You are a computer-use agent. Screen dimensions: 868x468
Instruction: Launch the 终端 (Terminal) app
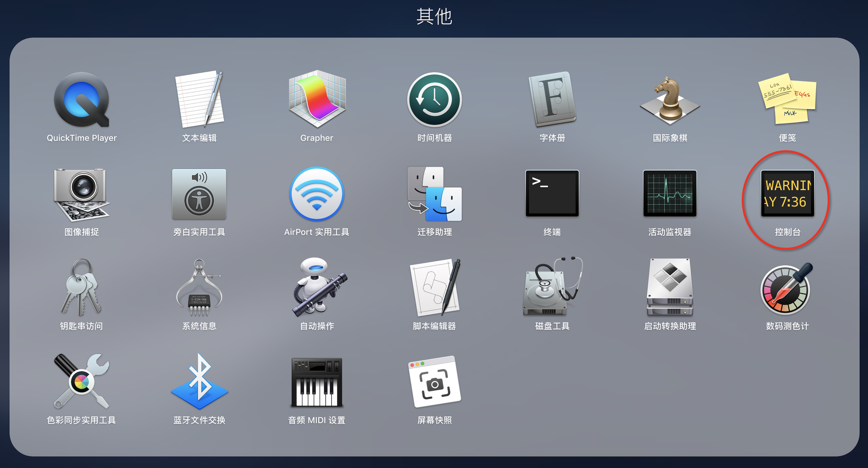point(552,193)
